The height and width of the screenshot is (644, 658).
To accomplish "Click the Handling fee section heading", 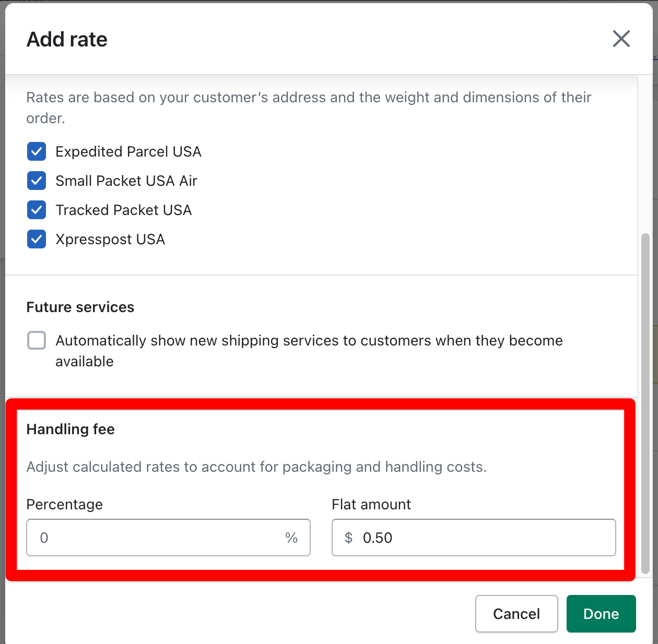I will (70, 430).
